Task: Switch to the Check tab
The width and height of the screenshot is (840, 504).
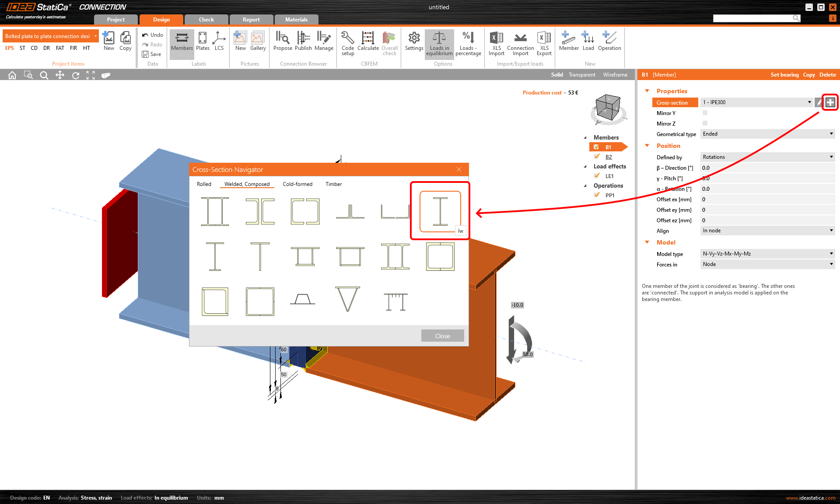Action: pos(206,20)
